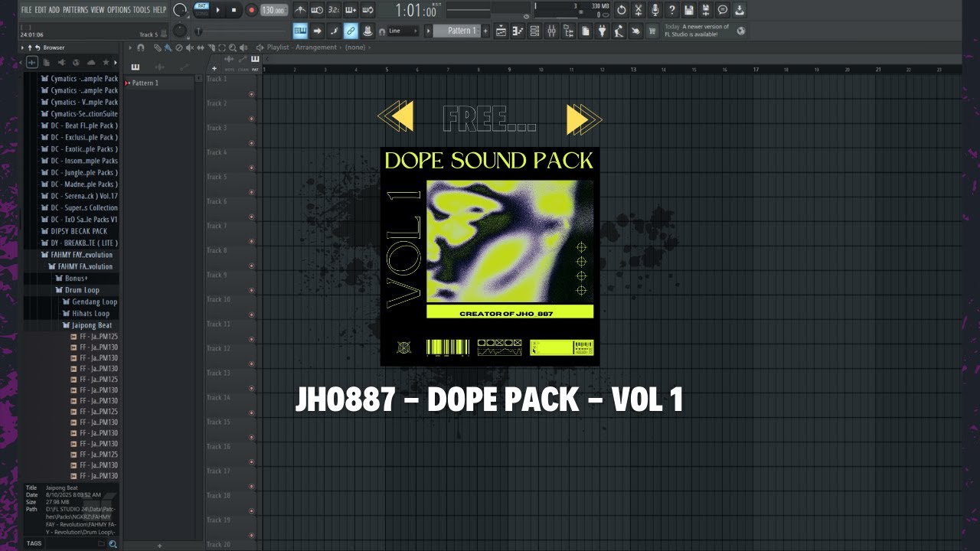Screen dimensions: 980x551
Task: Select Pattern 1 in the picker list
Action: [x=157, y=83]
